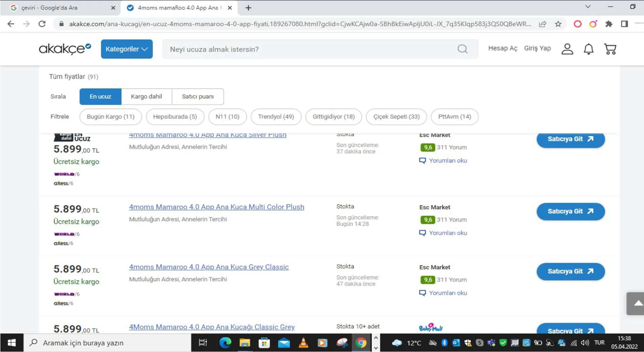Click the scroll-to-top arrow button
The height and width of the screenshot is (352, 644).
pos(635,303)
